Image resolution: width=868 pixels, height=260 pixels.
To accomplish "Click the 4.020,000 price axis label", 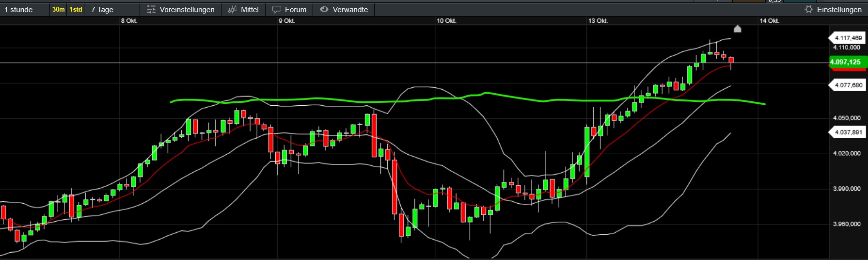I will (x=847, y=153).
